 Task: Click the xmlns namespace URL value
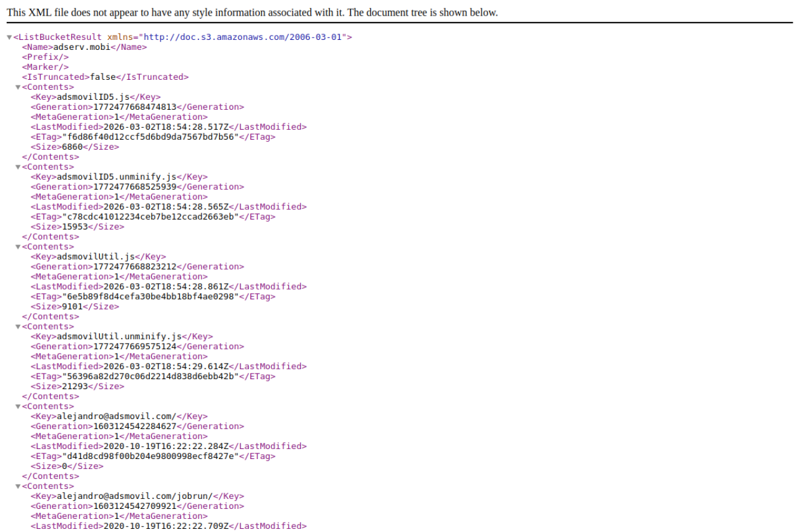click(243, 37)
